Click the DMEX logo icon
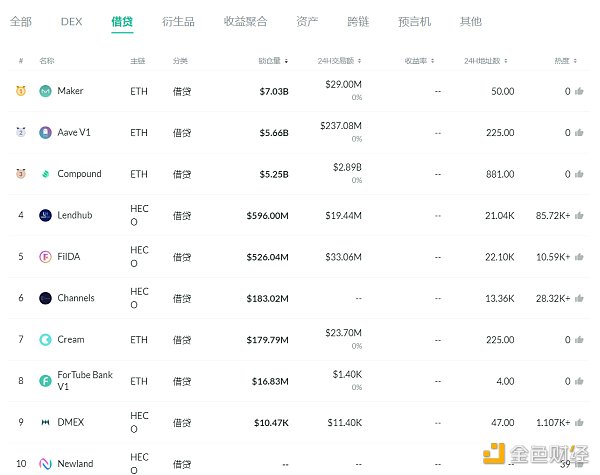 [45, 422]
